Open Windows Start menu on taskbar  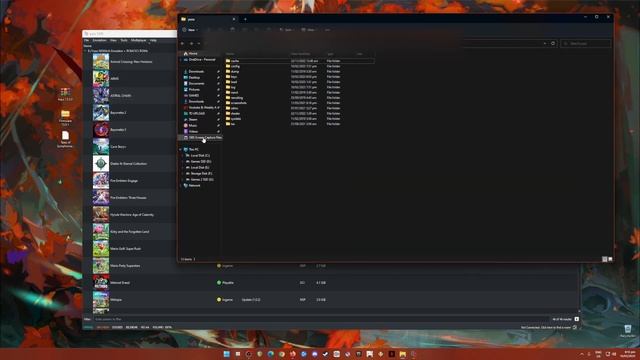click(x=227, y=354)
